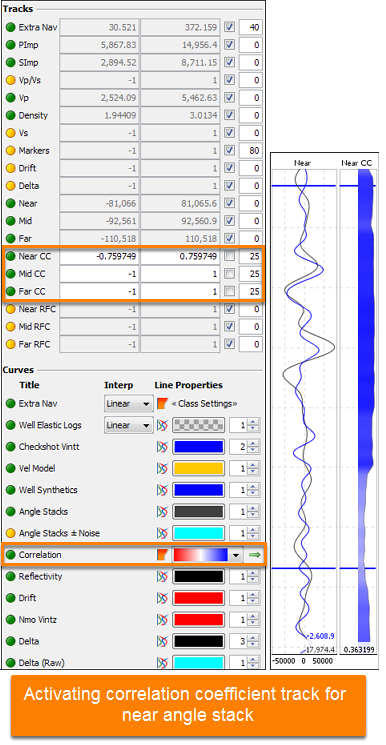Click the yellow status dot beside Drift track
Image resolution: width=386 pixels, height=745 pixels.
click(x=10, y=168)
